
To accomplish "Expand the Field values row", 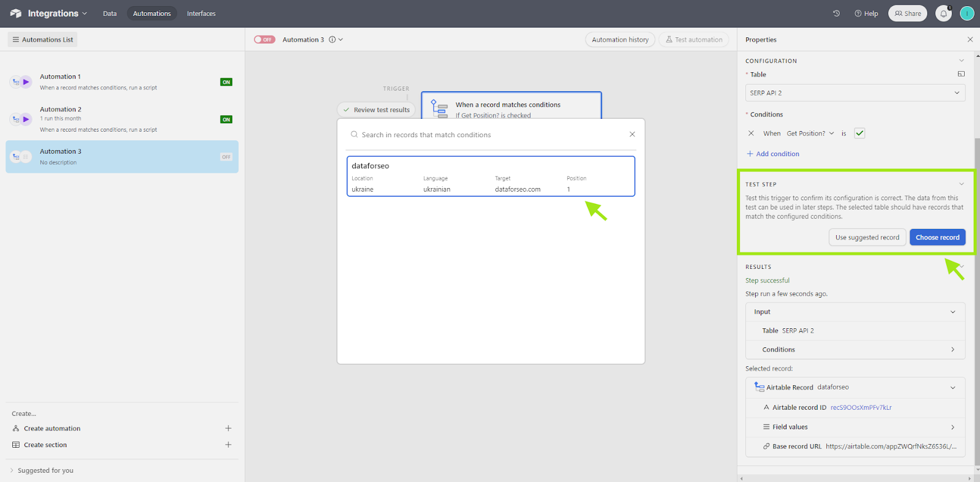I will pyautogui.click(x=952, y=427).
